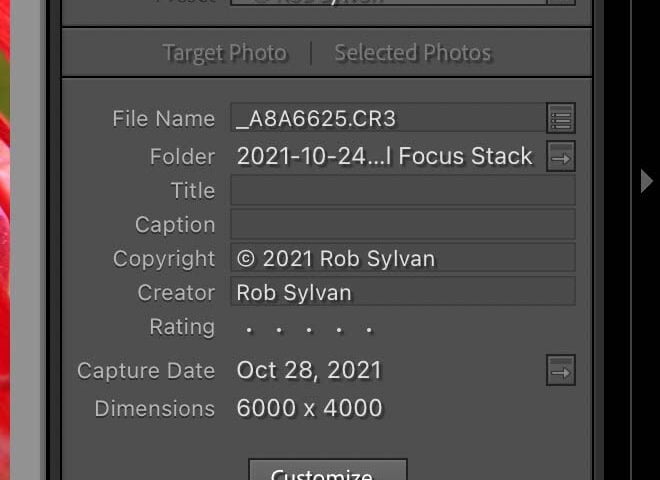660x480 pixels.
Task: Click into the Title field
Action: pyautogui.click(x=403, y=191)
